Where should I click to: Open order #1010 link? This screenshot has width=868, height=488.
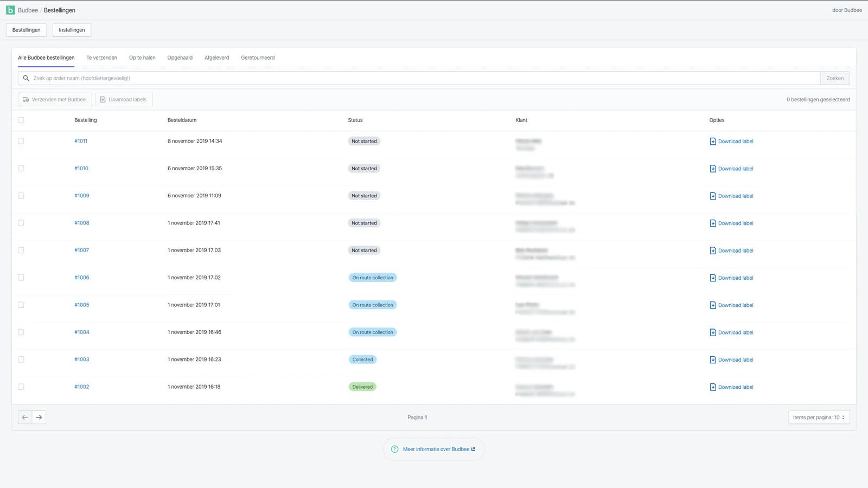[x=81, y=169]
